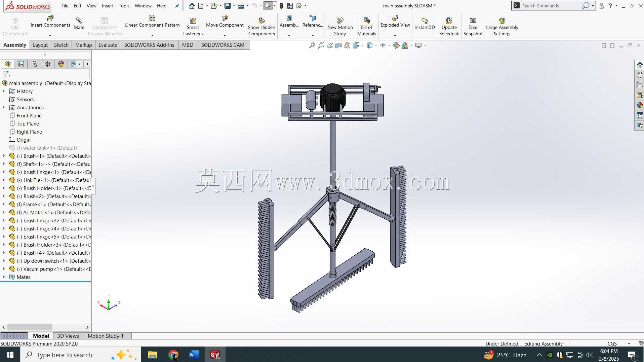Screen dimensions: 644x362
Task: Click Show Hidden Components
Action: (x=261, y=27)
